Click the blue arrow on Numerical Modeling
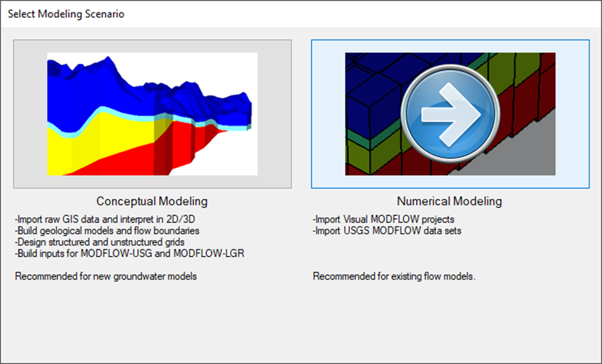 [450, 114]
